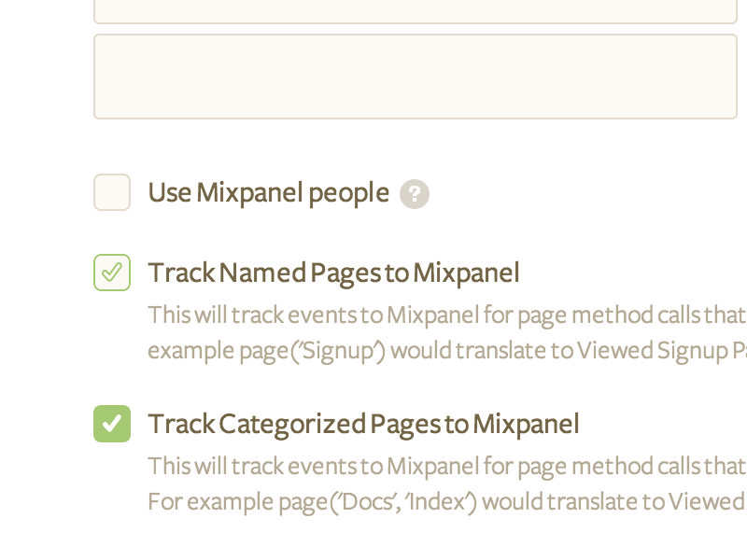
Task: Click the outlined green checkmark icon
Action: tap(112, 273)
